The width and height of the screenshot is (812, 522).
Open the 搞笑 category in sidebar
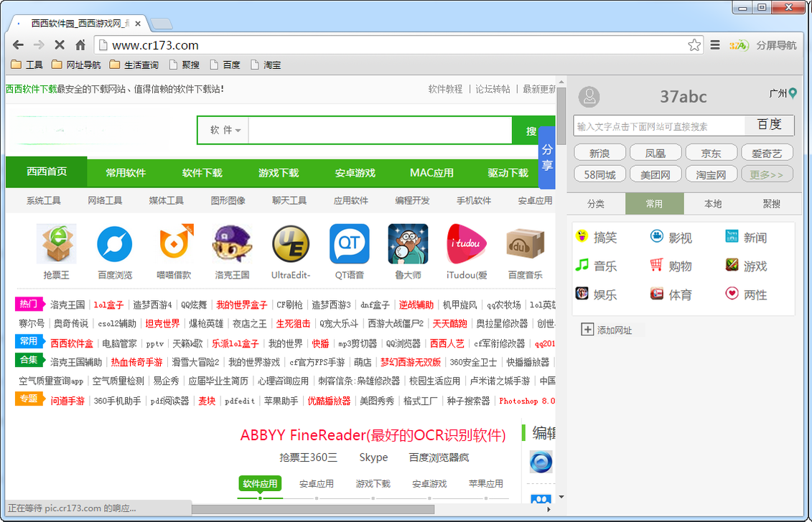(597, 238)
